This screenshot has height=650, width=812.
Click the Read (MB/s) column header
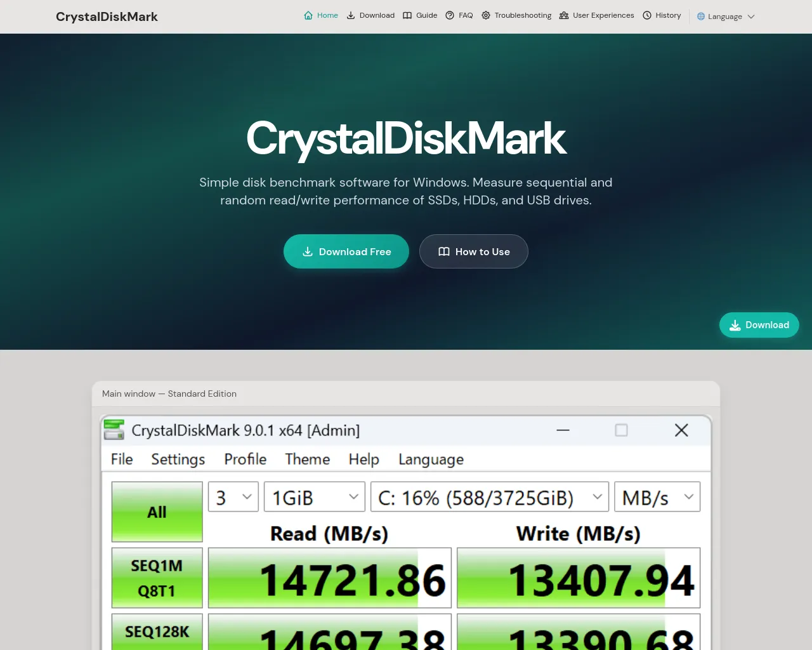tap(329, 534)
